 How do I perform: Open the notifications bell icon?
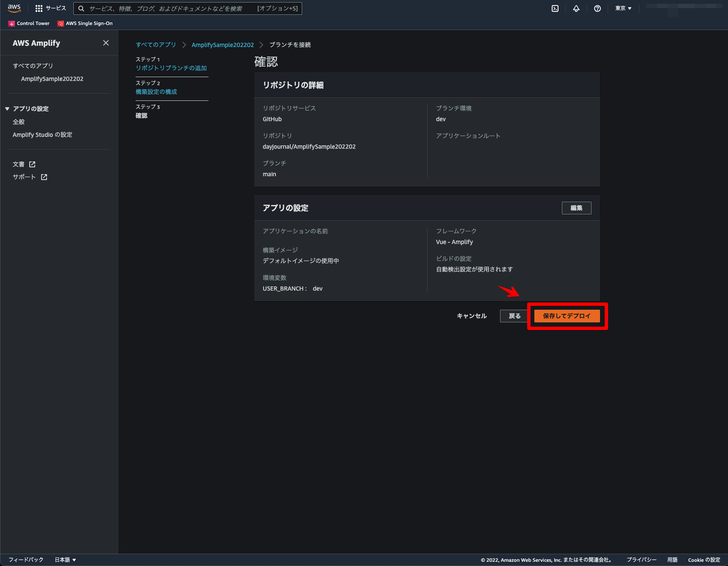point(576,8)
